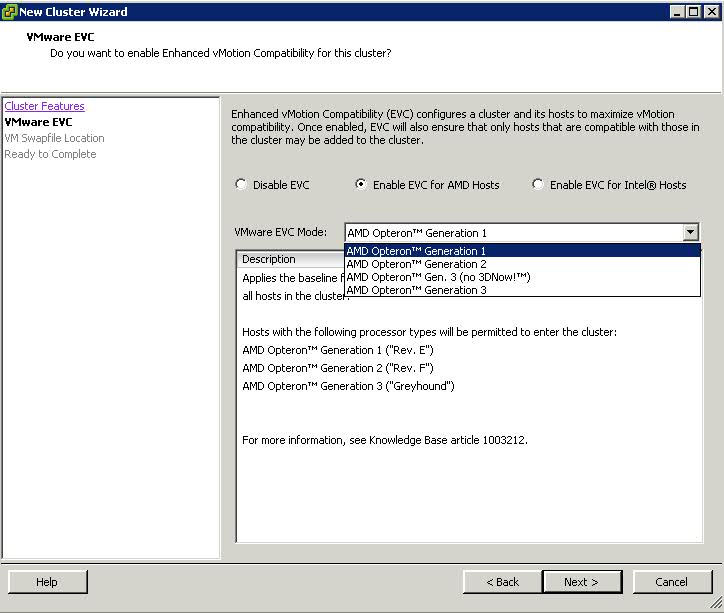
Task: Pick AMD Opteron Generation 1 from list
Action: [522, 251]
